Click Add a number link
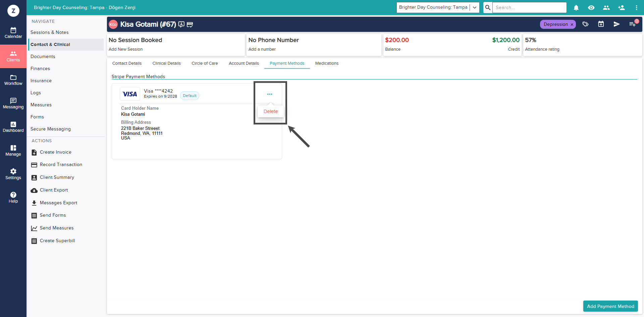 [x=262, y=49]
